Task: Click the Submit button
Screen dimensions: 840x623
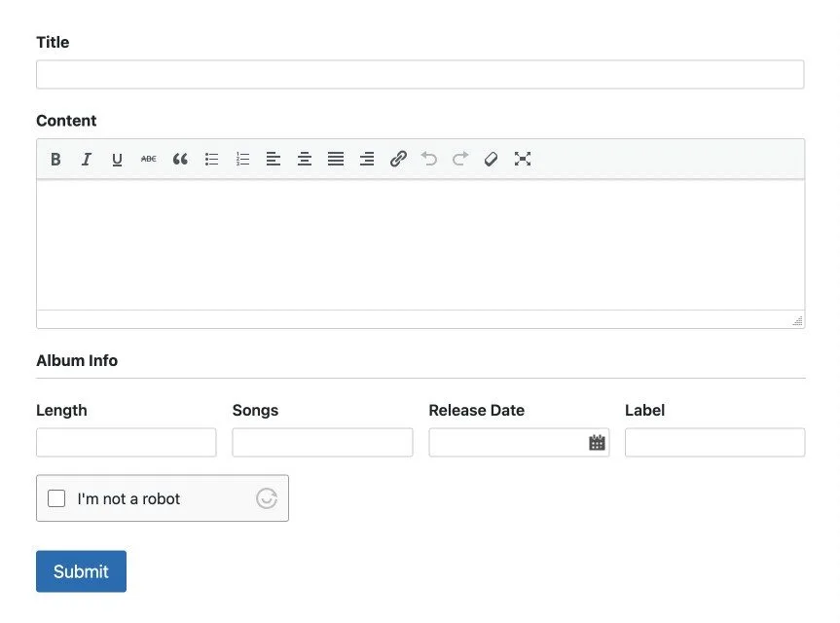Action: point(82,571)
